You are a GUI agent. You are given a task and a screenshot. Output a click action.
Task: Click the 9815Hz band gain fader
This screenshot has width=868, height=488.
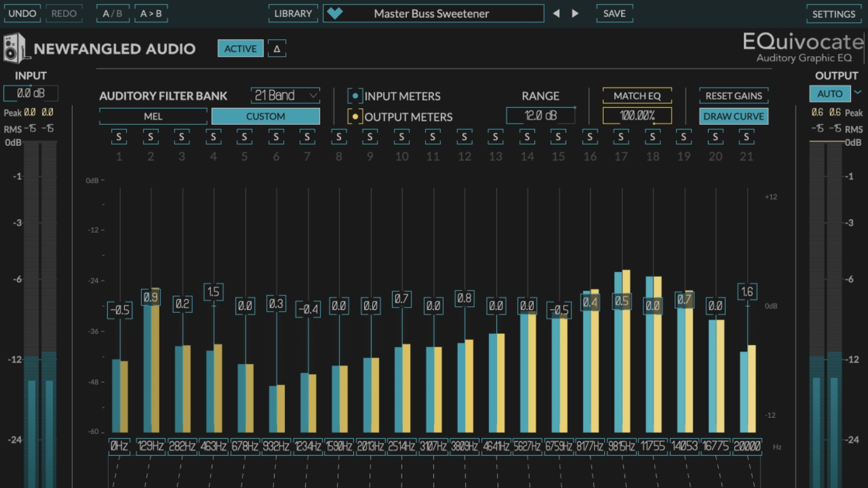pyautogui.click(x=621, y=302)
